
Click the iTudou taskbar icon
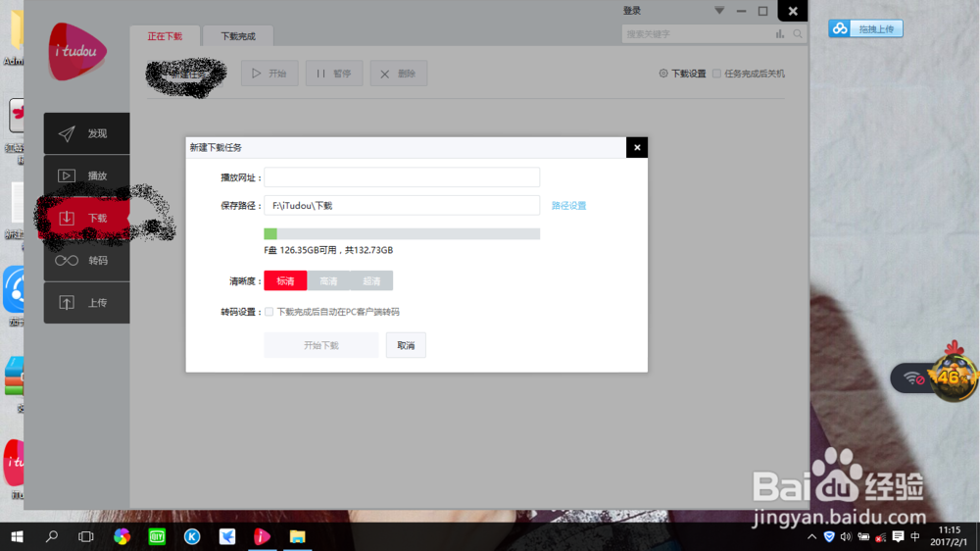click(262, 536)
